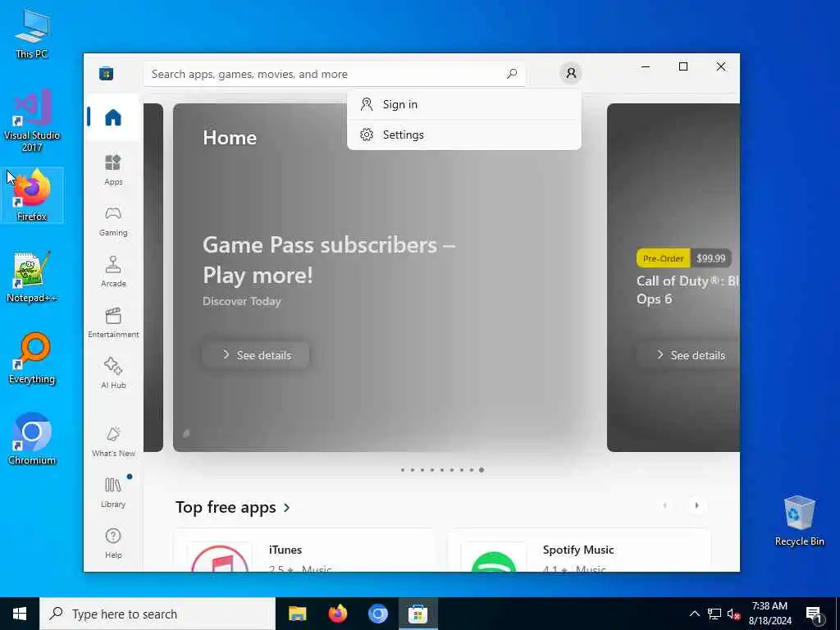Open Settings from the profile menu

464,135
